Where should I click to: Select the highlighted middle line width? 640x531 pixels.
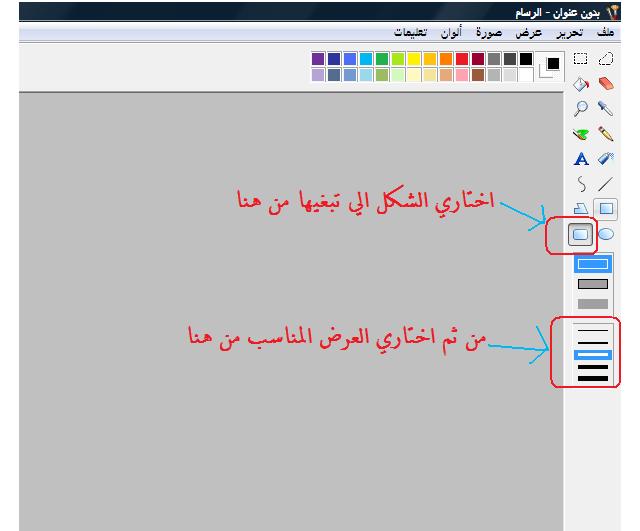[593, 355]
